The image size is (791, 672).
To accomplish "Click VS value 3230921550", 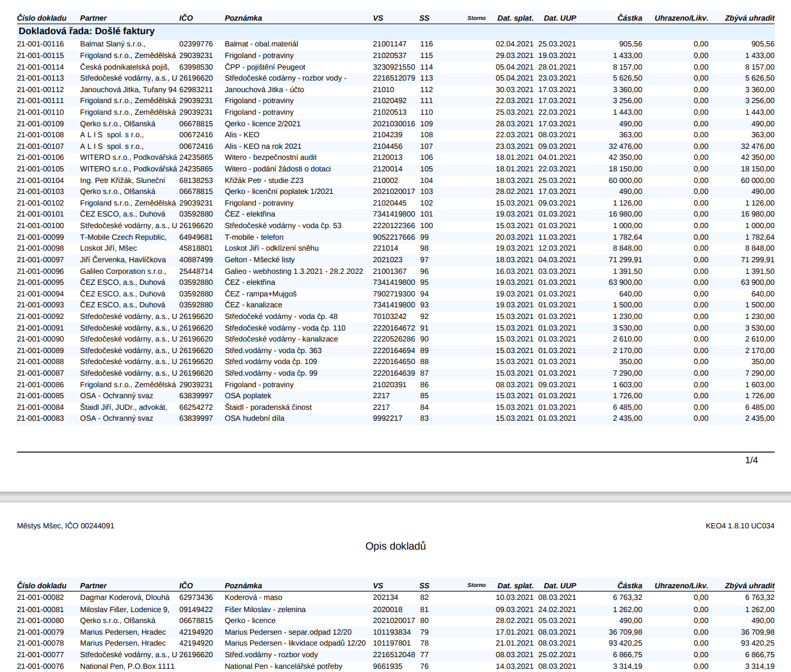I will [394, 67].
